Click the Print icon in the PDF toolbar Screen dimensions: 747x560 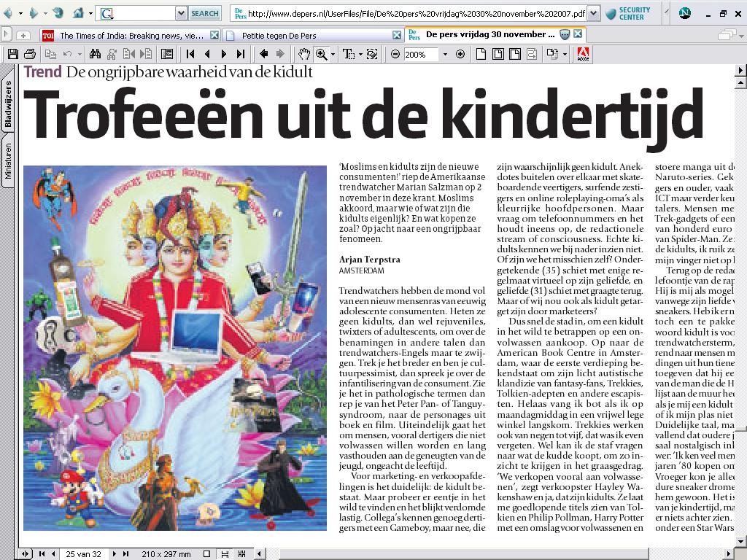pyautogui.click(x=30, y=54)
